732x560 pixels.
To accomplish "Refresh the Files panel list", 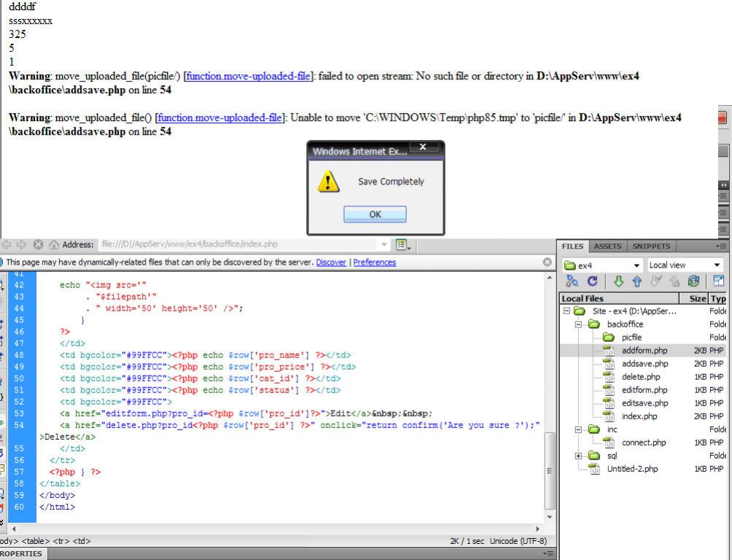I will pyautogui.click(x=593, y=281).
